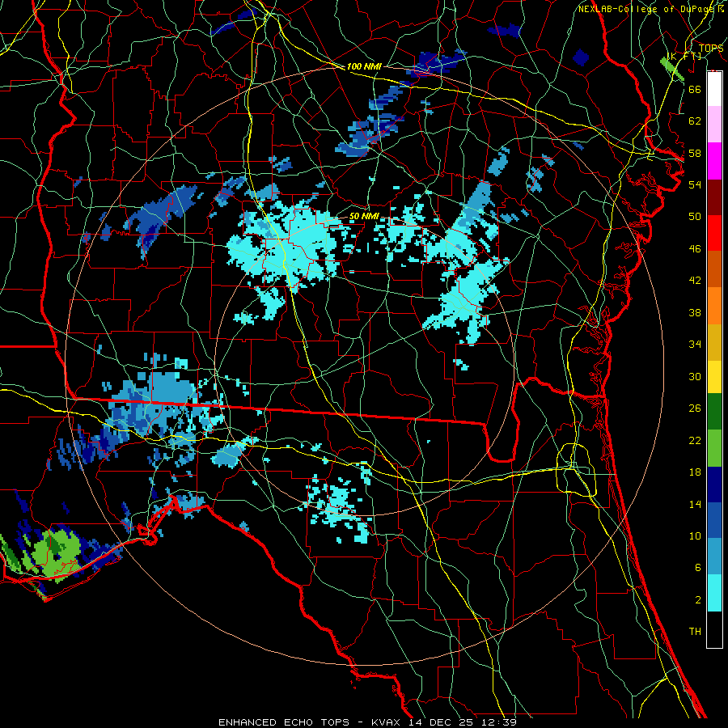Click the medium blue 14 kft legend swatch
The width and height of the screenshot is (728, 728).
(714, 520)
